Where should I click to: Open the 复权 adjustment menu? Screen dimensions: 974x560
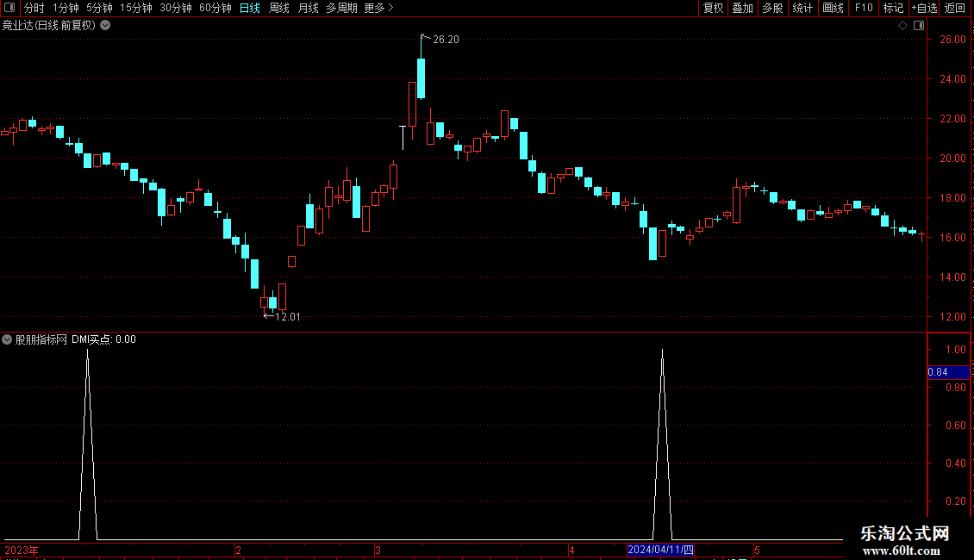point(713,8)
